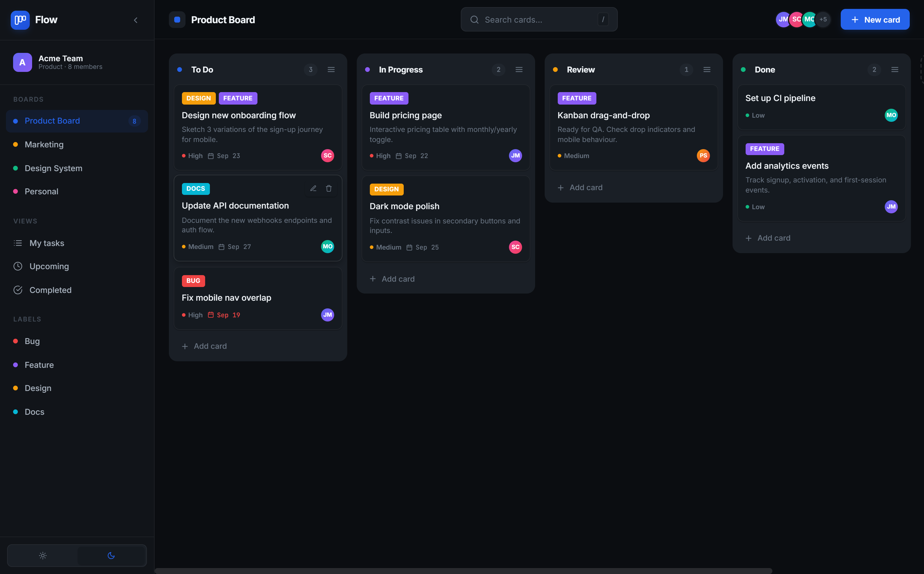Open the To Do column menu
This screenshot has width=924, height=574.
click(331, 70)
